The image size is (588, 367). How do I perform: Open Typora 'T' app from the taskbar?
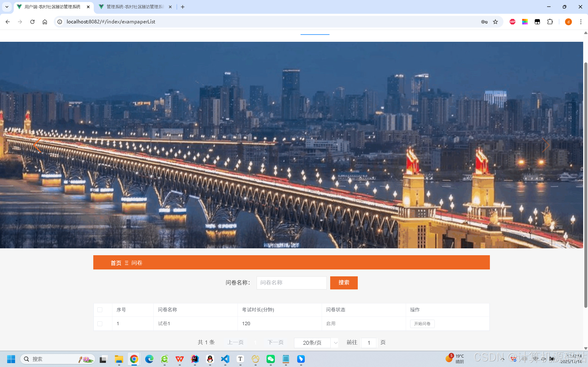pos(240,359)
